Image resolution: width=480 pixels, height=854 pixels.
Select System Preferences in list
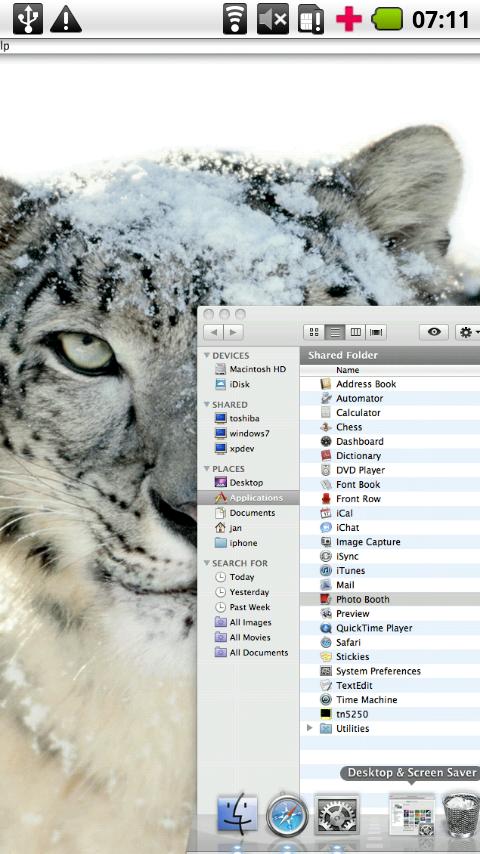click(390, 671)
